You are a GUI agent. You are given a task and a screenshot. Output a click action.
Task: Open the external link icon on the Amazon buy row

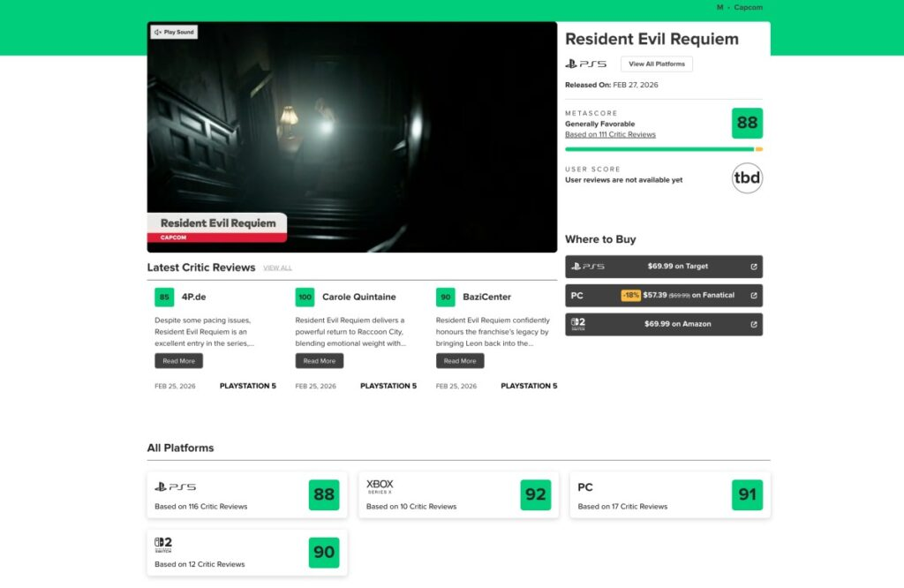755,324
